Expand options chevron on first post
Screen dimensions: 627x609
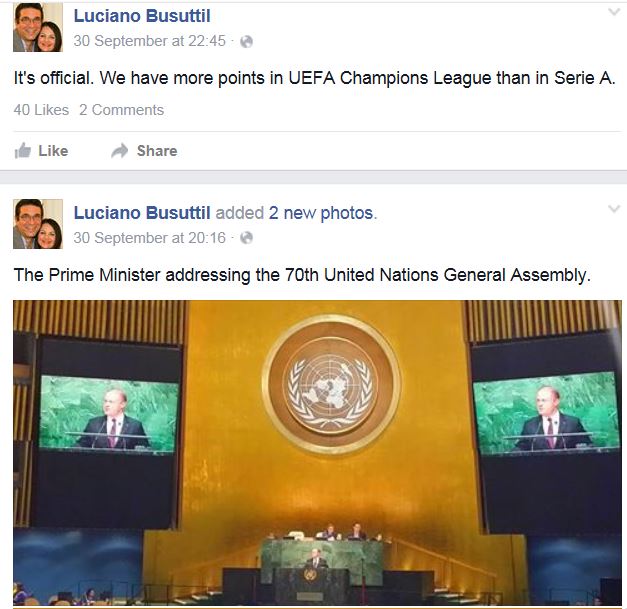click(x=614, y=12)
